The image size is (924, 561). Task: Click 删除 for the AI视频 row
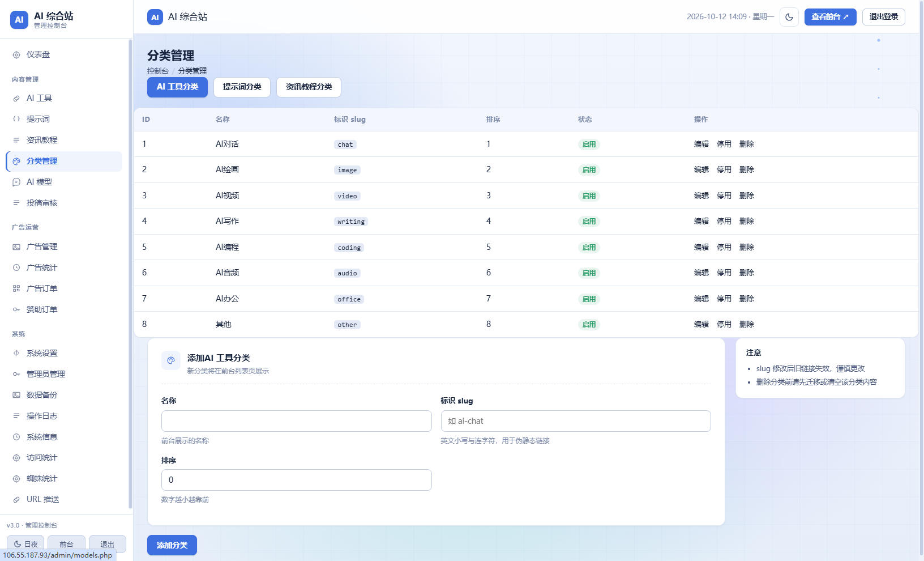(x=747, y=196)
